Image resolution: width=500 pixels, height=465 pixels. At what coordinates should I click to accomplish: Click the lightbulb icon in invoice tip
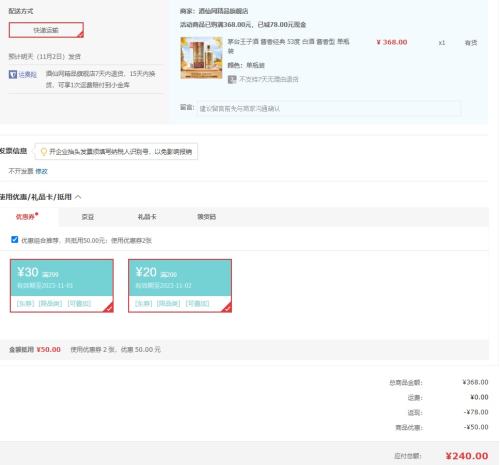pyautogui.click(x=43, y=152)
